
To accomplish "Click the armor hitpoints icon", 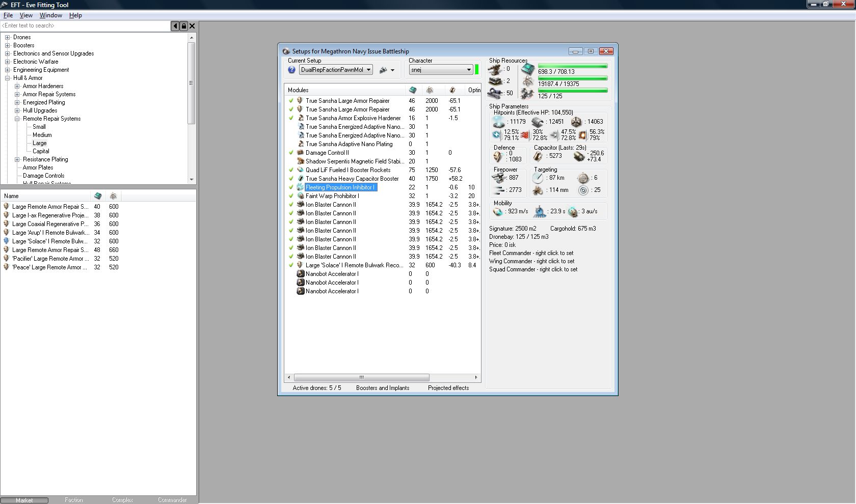I will pyautogui.click(x=538, y=122).
